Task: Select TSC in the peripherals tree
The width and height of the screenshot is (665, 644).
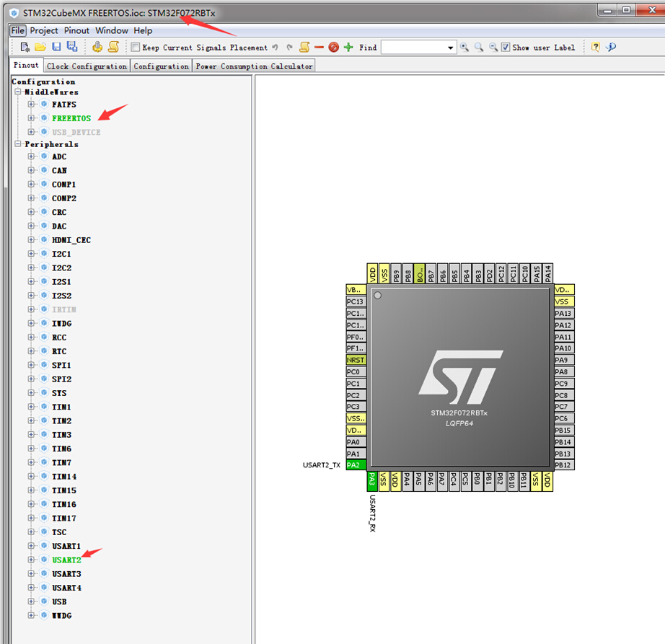Action: coord(59,531)
